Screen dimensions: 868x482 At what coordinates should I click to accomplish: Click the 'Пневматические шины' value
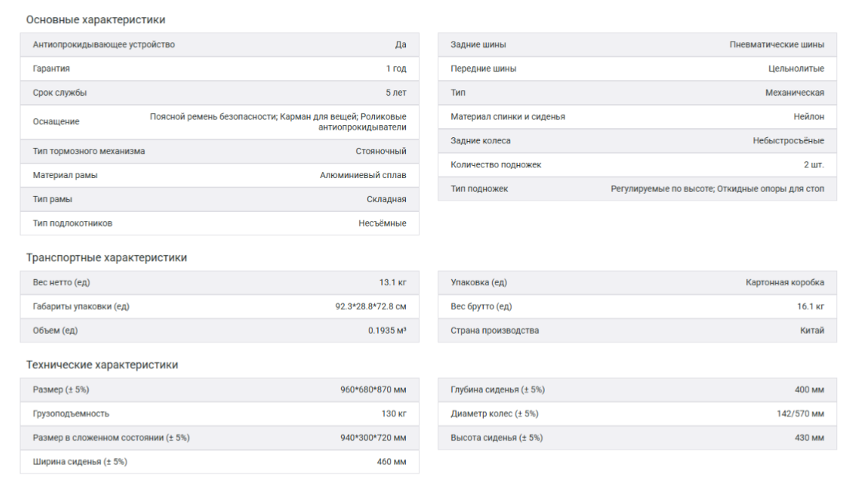tap(776, 45)
